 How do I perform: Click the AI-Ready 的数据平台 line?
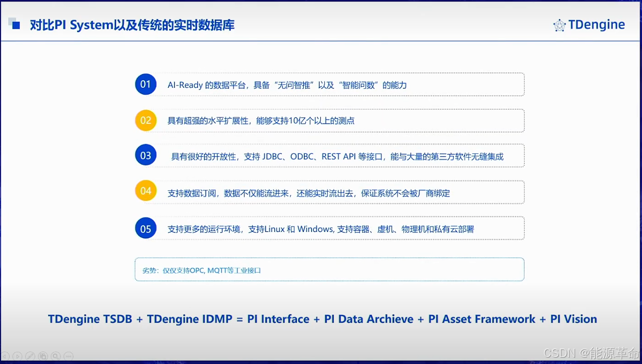tap(287, 85)
